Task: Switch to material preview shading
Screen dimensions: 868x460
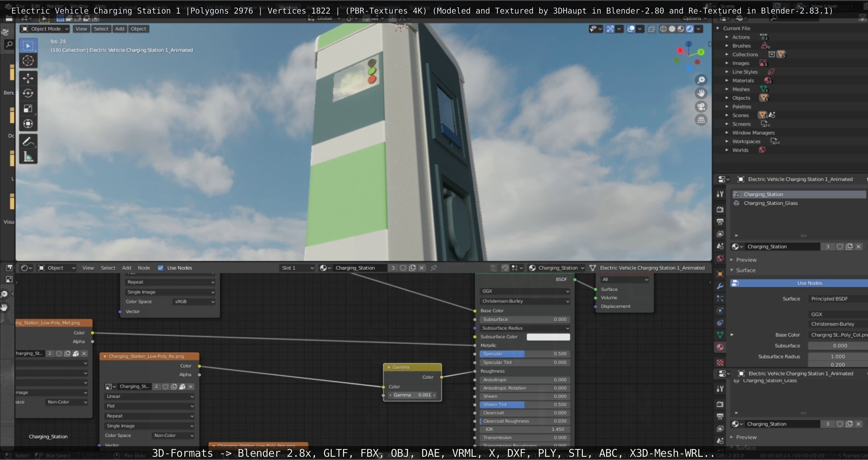Action: pyautogui.click(x=681, y=29)
